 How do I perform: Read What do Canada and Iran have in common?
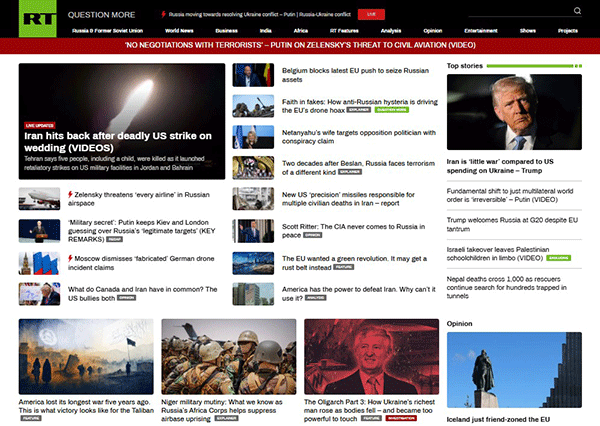pyautogui.click(x=142, y=294)
